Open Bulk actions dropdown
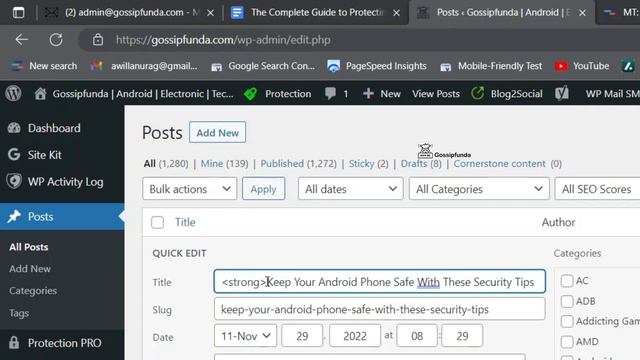Image resolution: width=640 pixels, height=360 pixels. 190,189
